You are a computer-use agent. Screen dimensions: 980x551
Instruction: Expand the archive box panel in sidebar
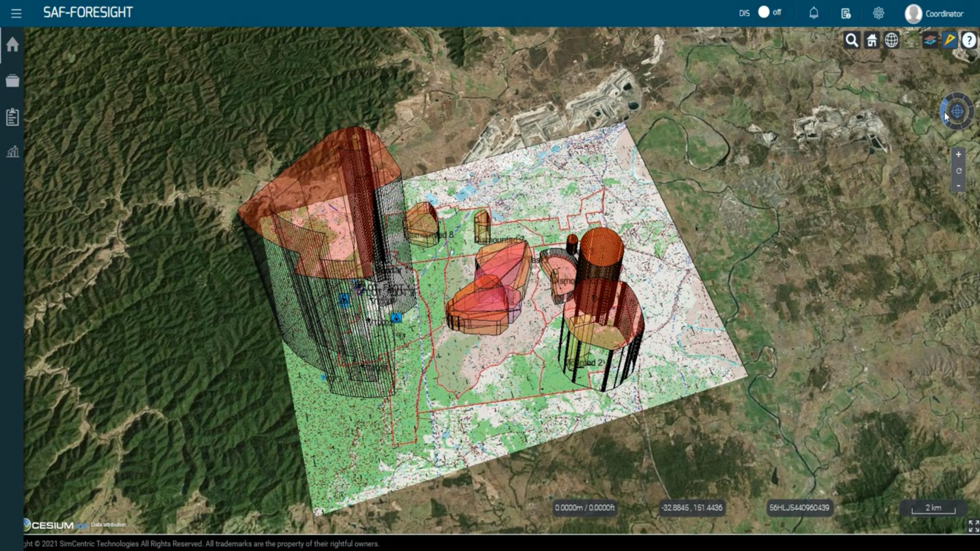[13, 81]
